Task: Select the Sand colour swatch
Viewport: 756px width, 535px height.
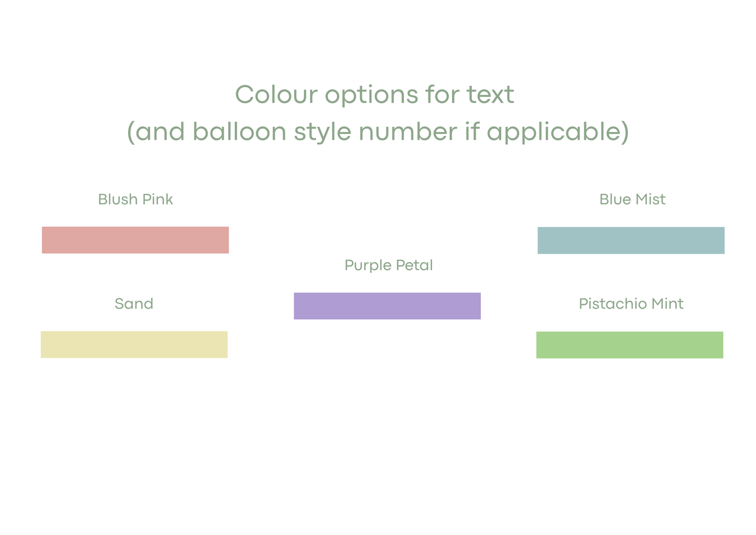Action: click(134, 344)
